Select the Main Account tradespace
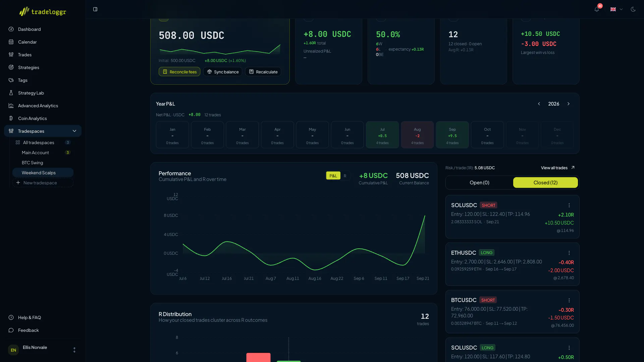The height and width of the screenshot is (362, 644). (43, 153)
